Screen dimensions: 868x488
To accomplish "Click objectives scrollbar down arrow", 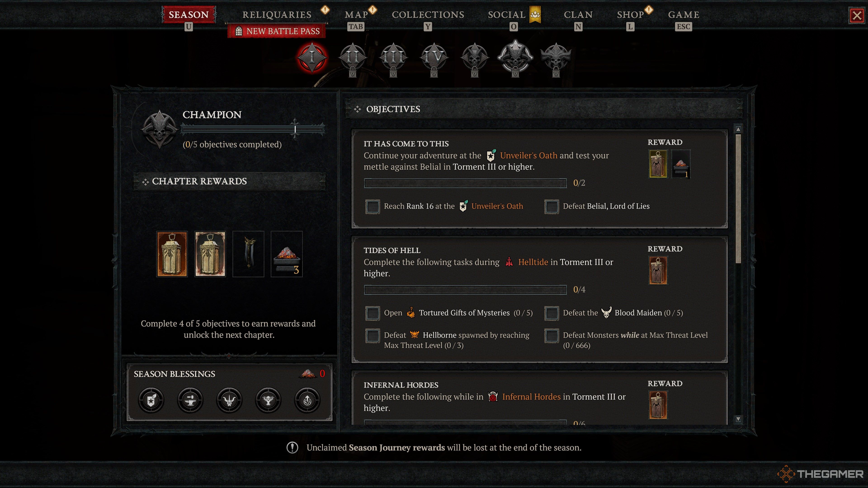I will [738, 419].
